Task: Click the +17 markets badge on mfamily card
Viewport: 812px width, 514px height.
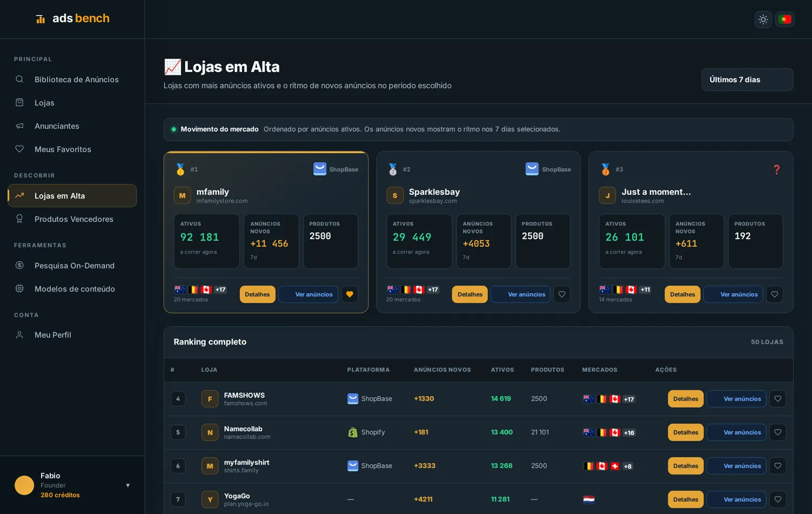Action: tap(220, 289)
